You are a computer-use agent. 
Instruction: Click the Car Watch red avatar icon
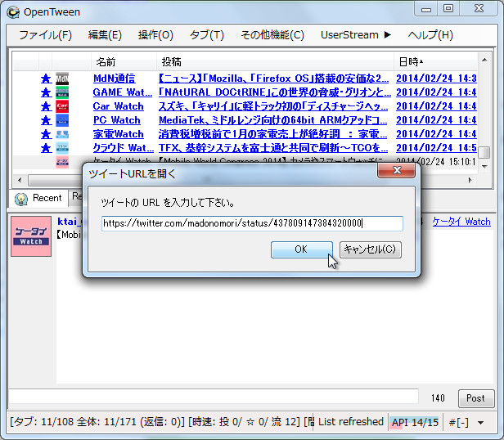pyautogui.click(x=62, y=106)
